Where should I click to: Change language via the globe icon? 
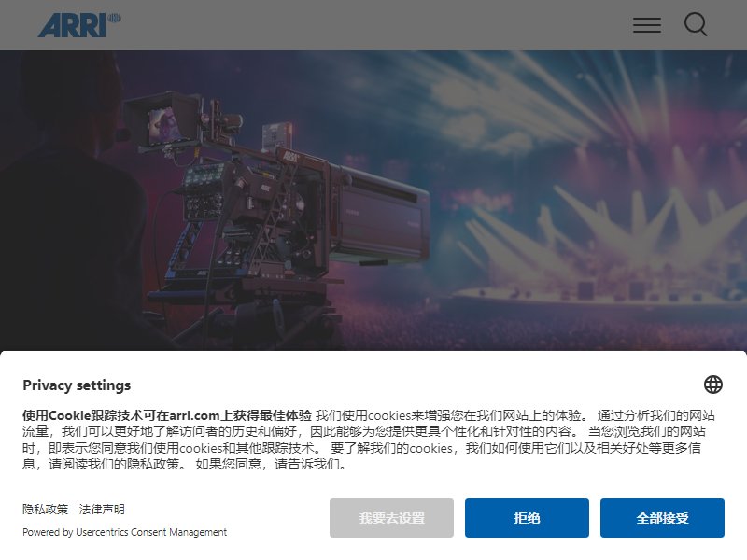click(712, 385)
